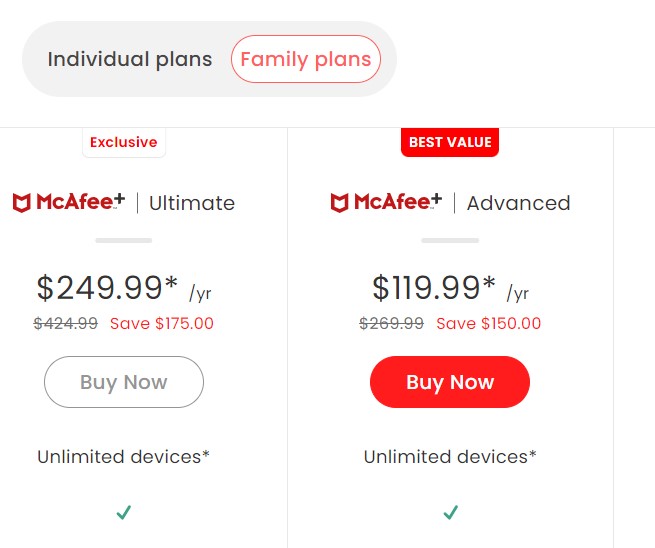
Task: Click the red BEST VALUE badge
Action: click(450, 142)
